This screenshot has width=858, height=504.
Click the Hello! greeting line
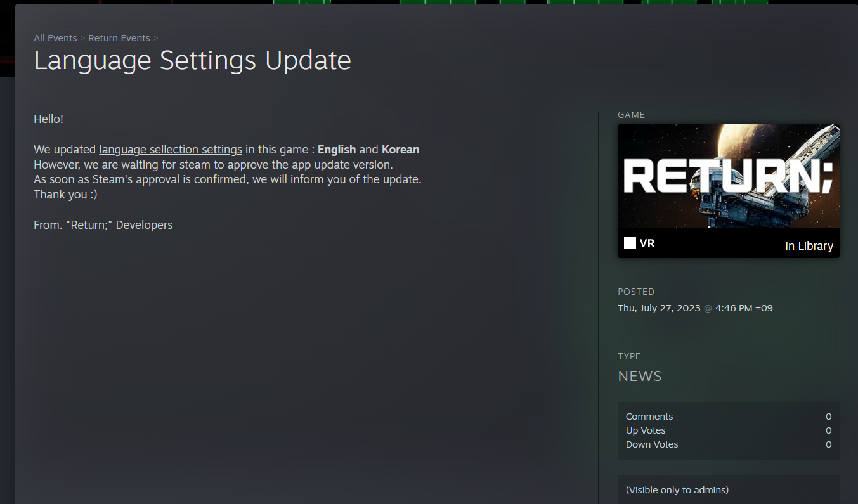click(x=48, y=119)
